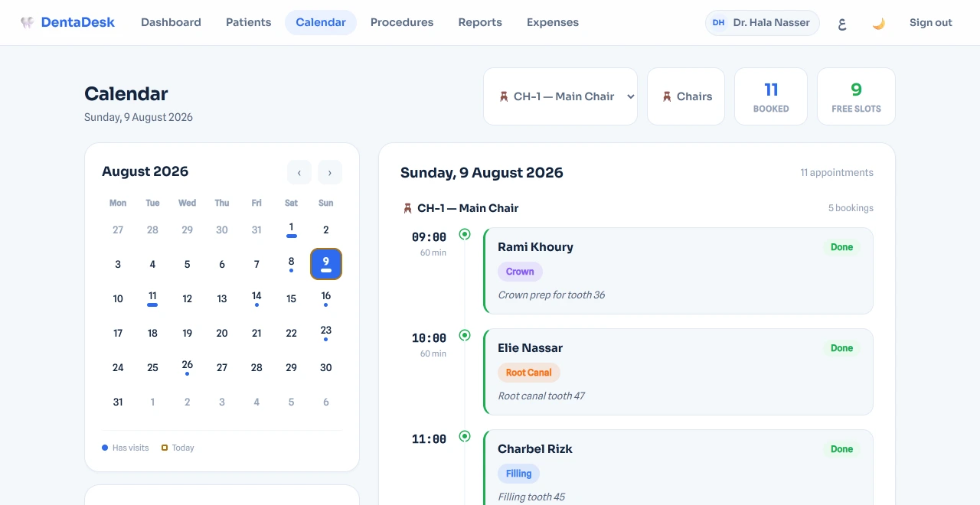Open the Patients tab

tap(248, 22)
